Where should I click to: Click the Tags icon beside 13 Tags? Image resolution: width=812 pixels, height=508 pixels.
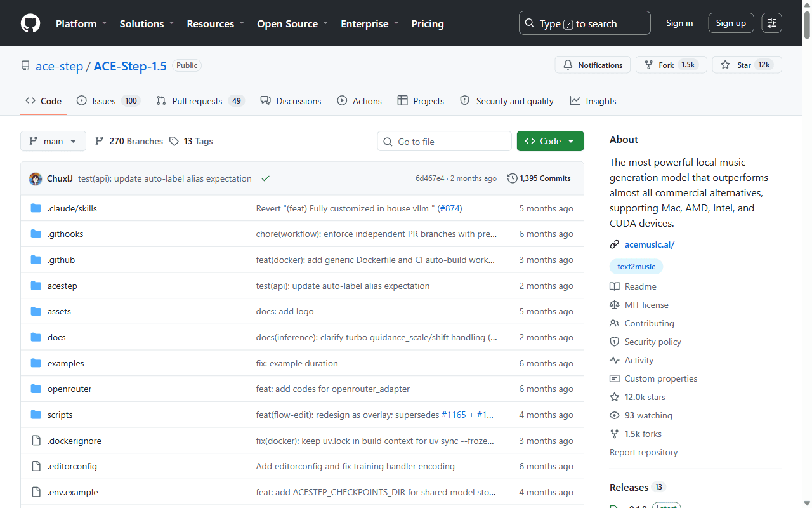pyautogui.click(x=174, y=141)
